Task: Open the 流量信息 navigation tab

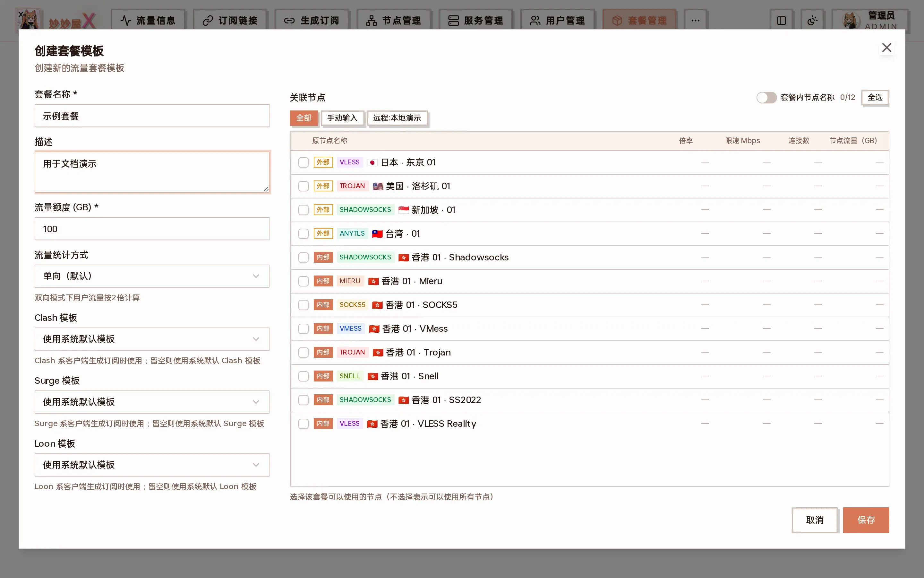Action: [148, 20]
